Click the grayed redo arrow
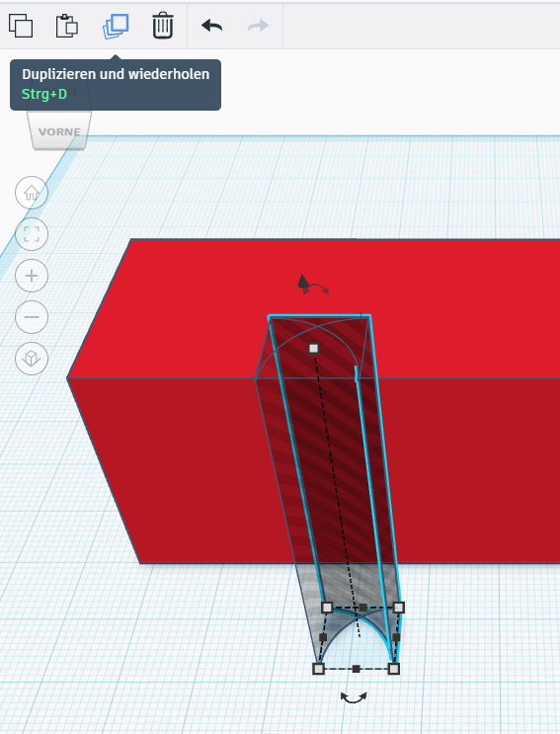This screenshot has width=560, height=734. (258, 26)
